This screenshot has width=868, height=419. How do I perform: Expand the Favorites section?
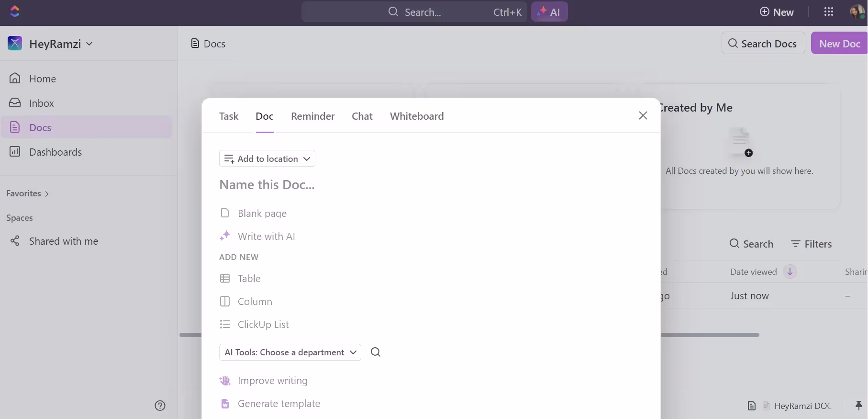pos(27,193)
